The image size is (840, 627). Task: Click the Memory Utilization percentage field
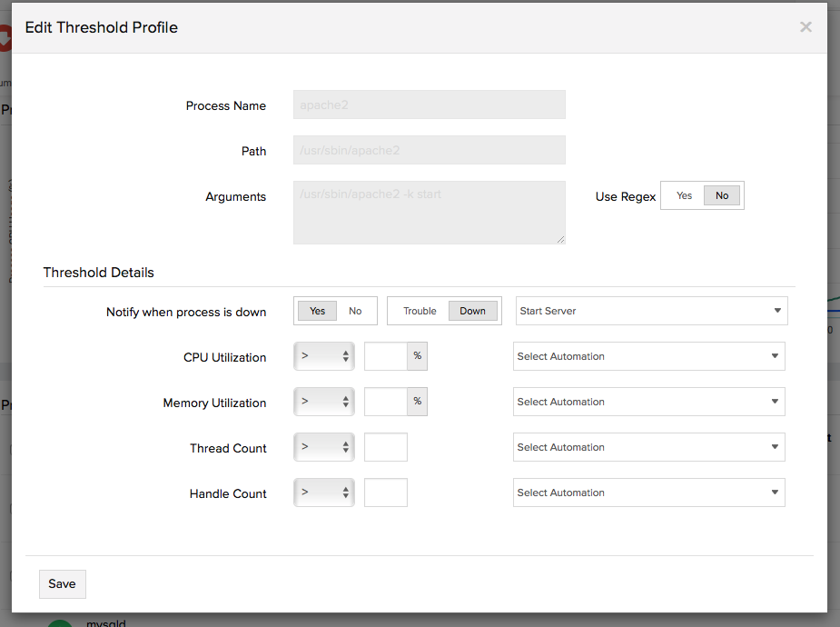[386, 402]
